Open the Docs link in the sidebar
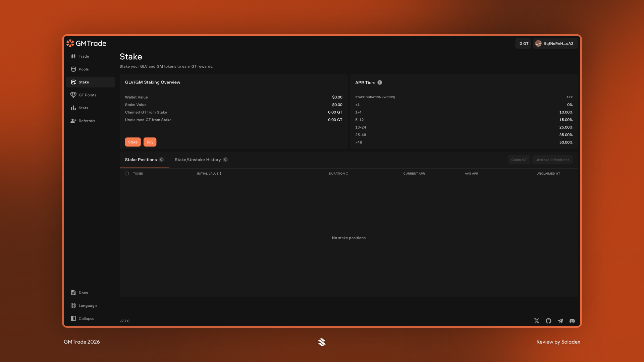This screenshot has width=644, height=362. (x=91, y=293)
